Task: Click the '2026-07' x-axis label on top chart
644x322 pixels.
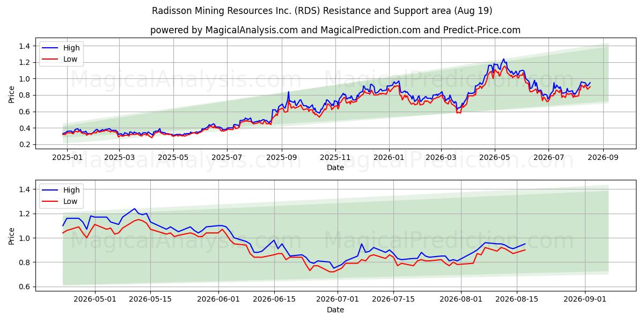Action: 549,158
